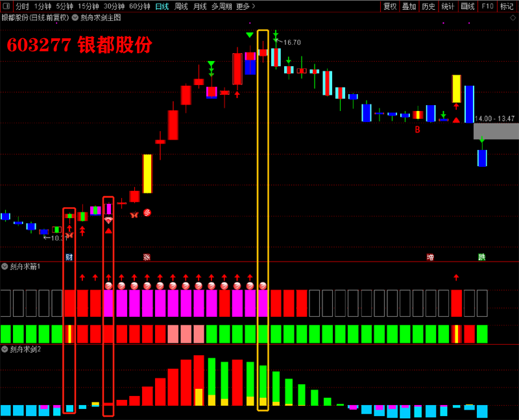Click the icon left of 分时 tab

coord(7,6)
